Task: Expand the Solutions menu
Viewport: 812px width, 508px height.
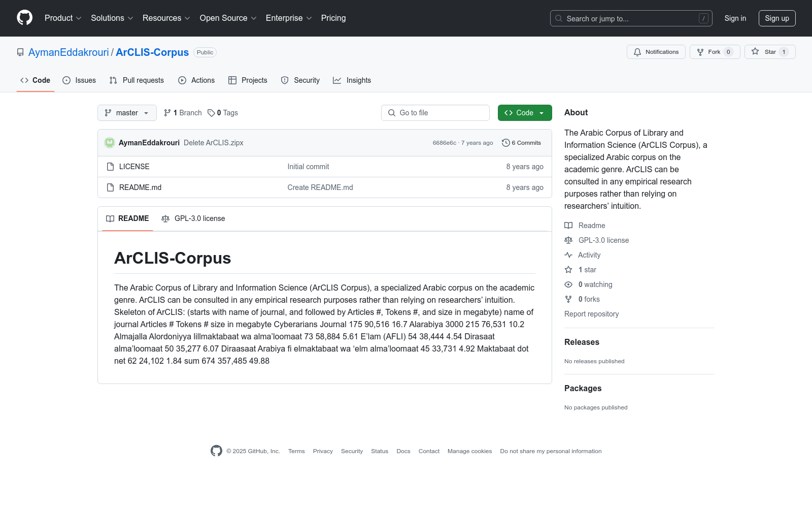Action: point(112,18)
